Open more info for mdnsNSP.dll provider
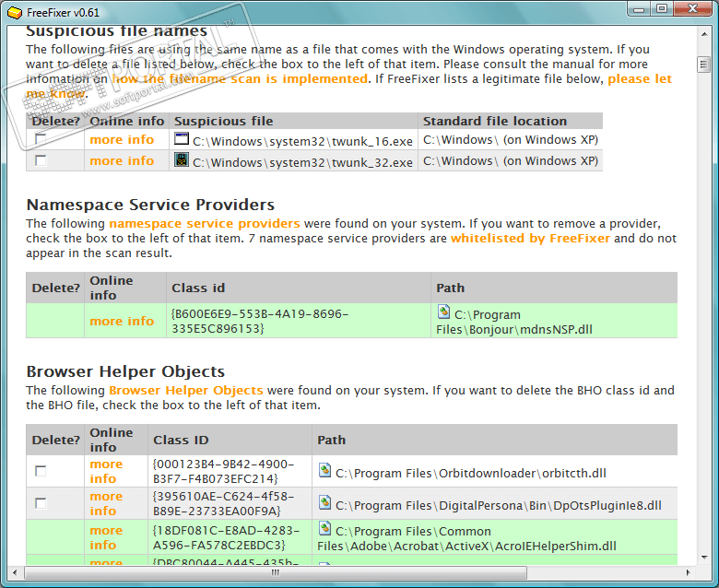The image size is (719, 588). coord(122,321)
